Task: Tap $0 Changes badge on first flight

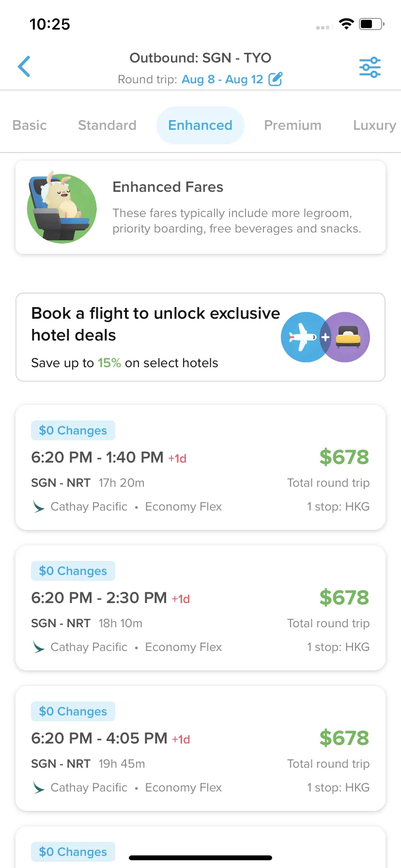Action: coord(73,431)
